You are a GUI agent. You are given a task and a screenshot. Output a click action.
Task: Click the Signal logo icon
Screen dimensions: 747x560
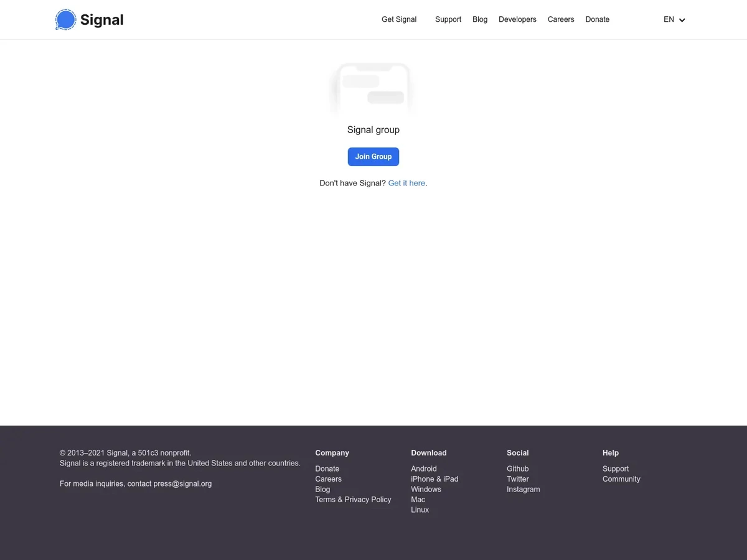coord(65,20)
